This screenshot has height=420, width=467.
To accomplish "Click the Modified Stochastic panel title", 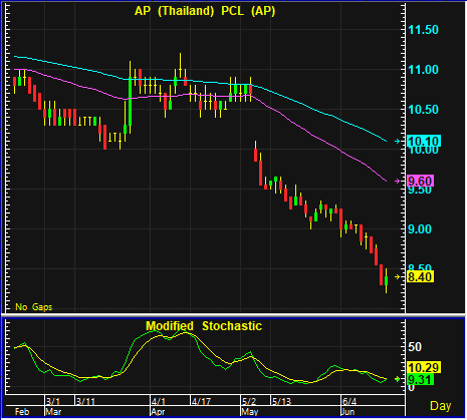I will (x=204, y=326).
